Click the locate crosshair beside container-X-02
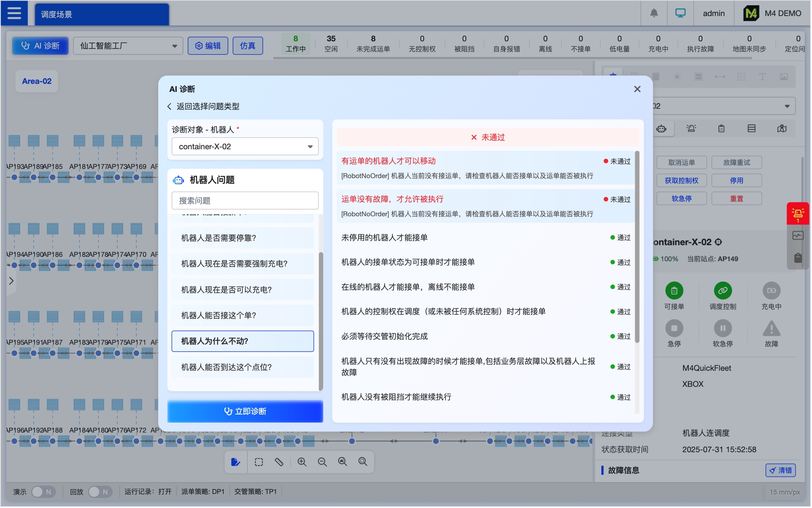The height and width of the screenshot is (508, 812). 718,242
